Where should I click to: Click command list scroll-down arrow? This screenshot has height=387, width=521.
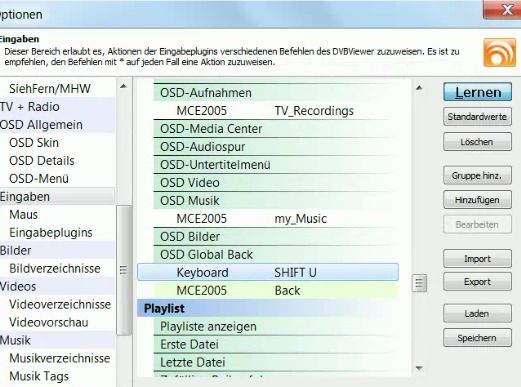point(419,368)
